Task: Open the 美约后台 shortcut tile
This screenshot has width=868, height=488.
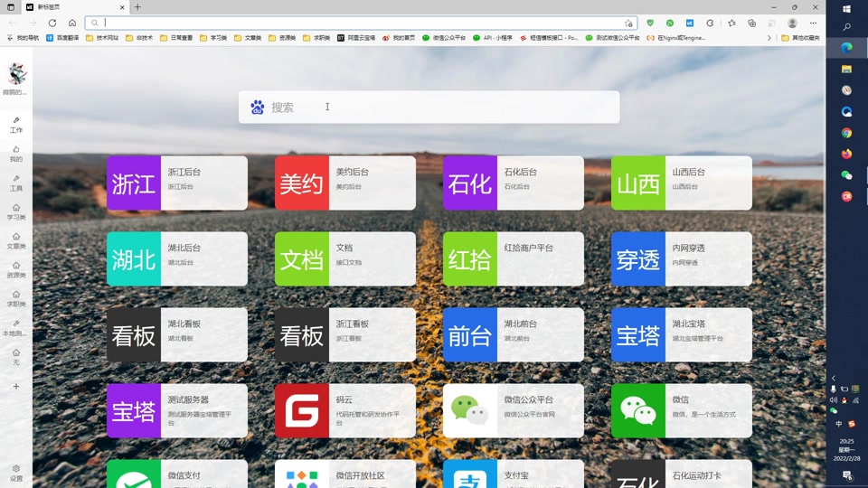Action: [345, 183]
